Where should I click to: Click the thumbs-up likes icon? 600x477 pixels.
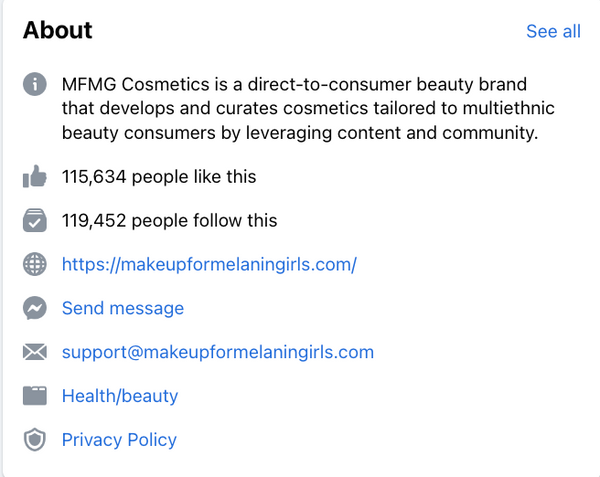pyautogui.click(x=35, y=178)
